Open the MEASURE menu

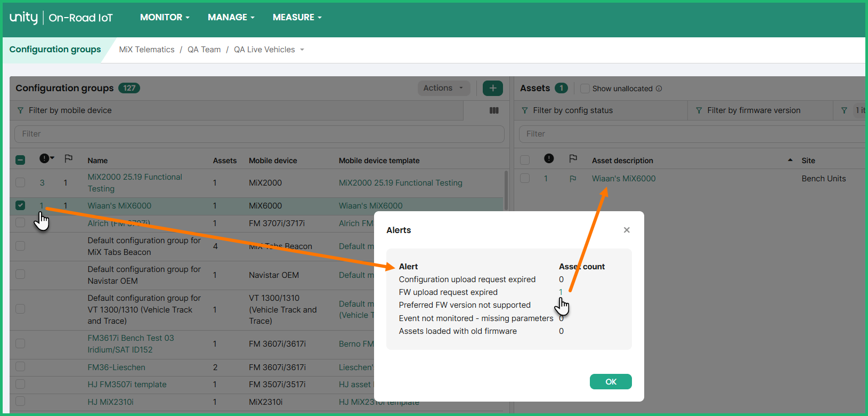[297, 18]
